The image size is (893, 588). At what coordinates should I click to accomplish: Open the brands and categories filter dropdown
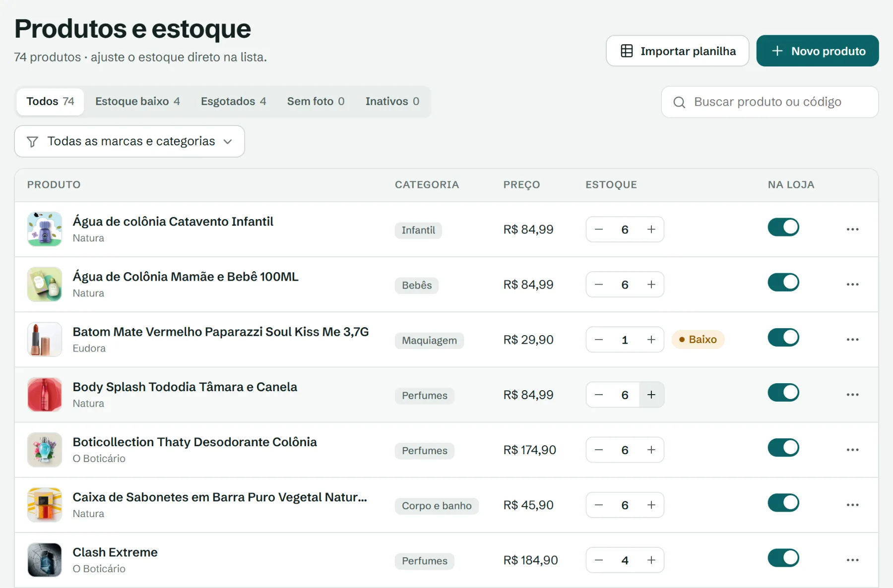pos(129,141)
